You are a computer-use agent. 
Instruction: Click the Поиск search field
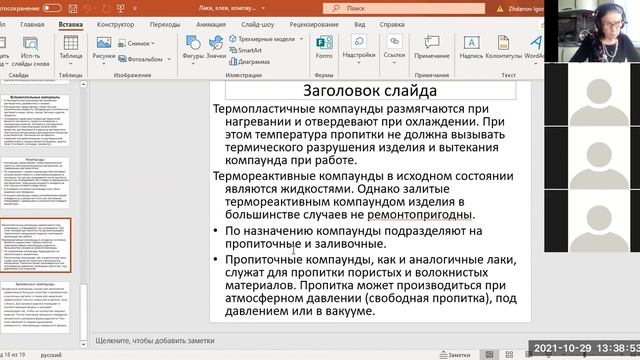point(404,8)
